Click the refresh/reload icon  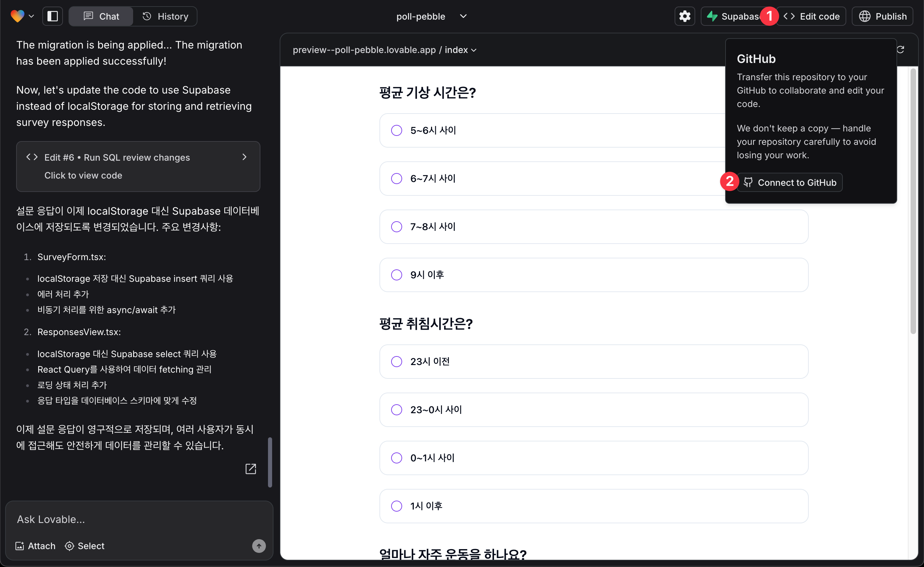coord(901,50)
